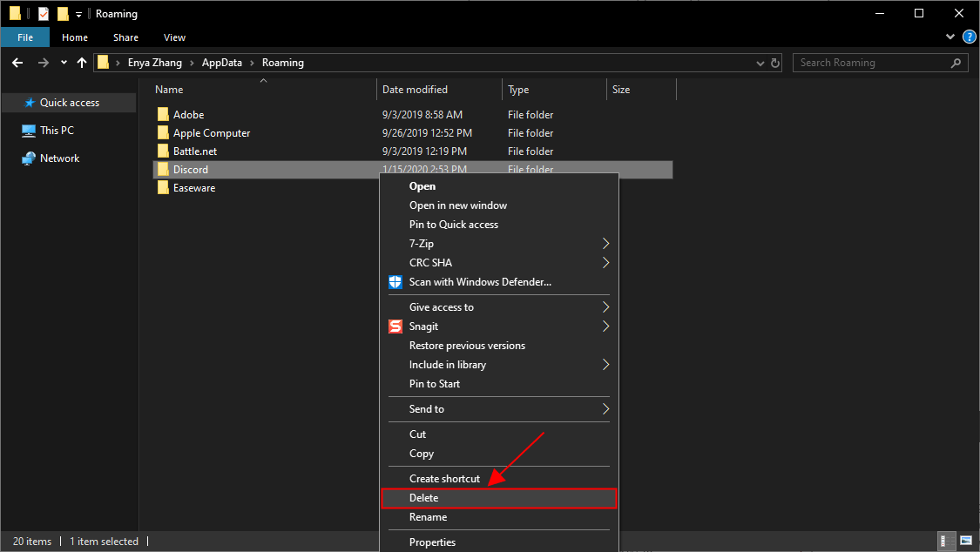Expand the 7-Zip submenu
Screen dimensions: 980x552
(x=605, y=244)
